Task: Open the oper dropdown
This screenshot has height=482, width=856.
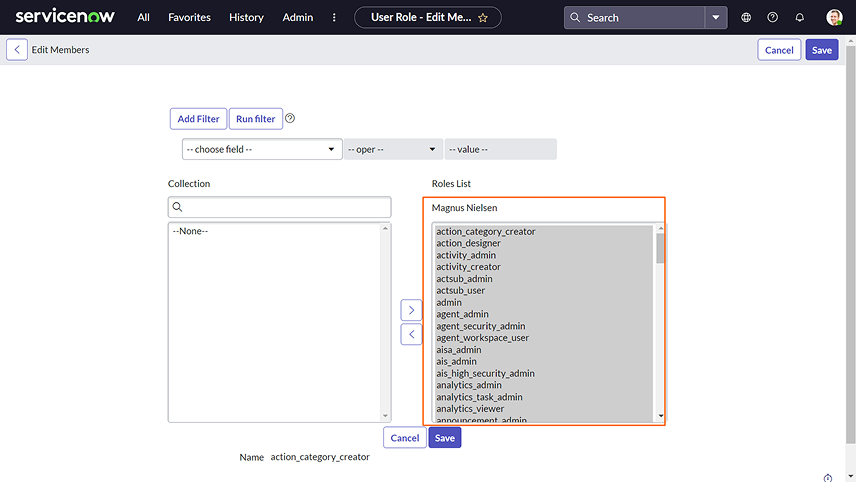Action: coord(393,149)
